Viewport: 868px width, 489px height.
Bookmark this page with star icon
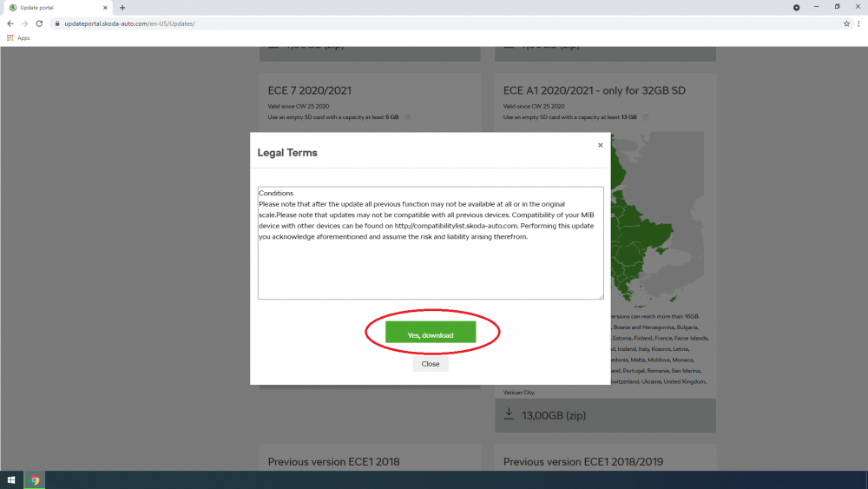[846, 23]
